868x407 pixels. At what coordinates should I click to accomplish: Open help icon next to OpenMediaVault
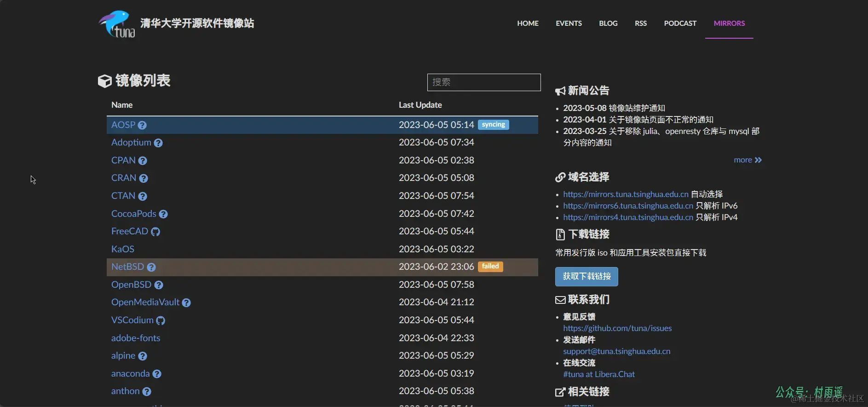coord(186,303)
